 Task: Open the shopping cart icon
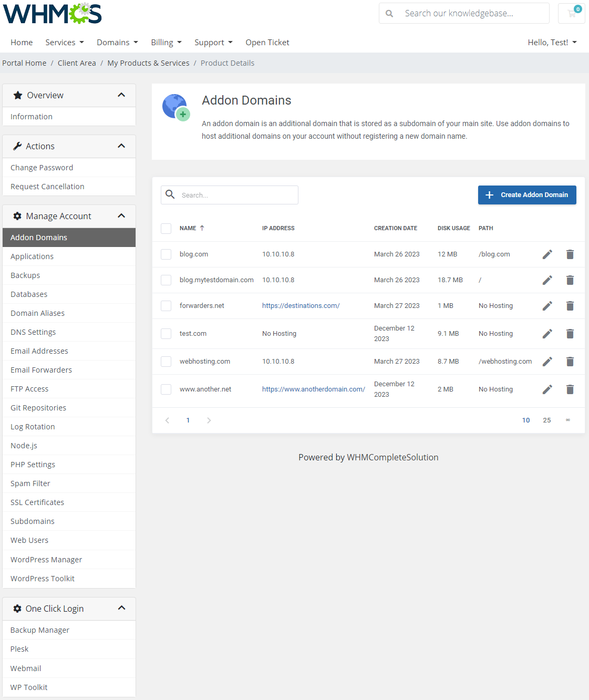click(x=572, y=13)
